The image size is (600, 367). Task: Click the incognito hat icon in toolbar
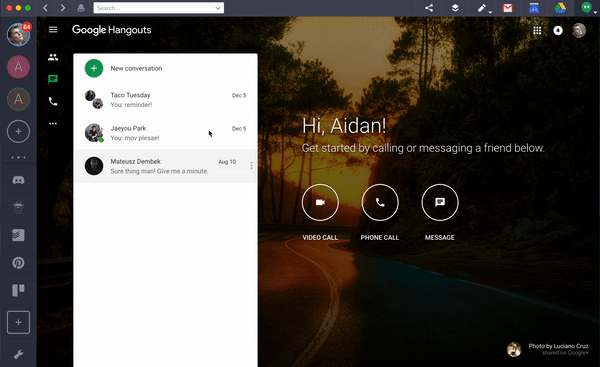[x=81, y=8]
